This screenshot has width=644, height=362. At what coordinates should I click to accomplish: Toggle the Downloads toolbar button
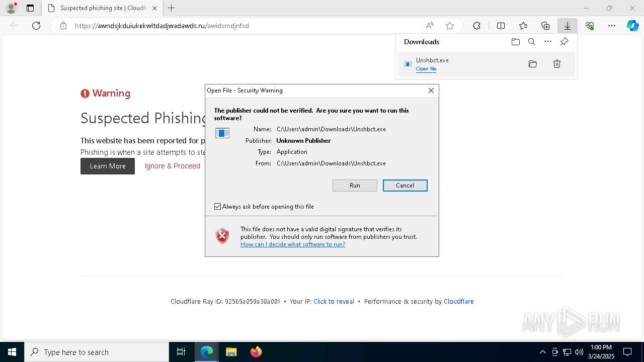568,26
